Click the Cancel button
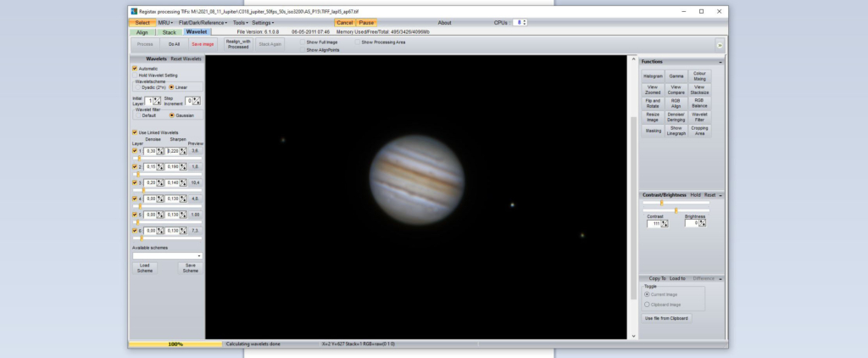The height and width of the screenshot is (358, 868). click(344, 23)
